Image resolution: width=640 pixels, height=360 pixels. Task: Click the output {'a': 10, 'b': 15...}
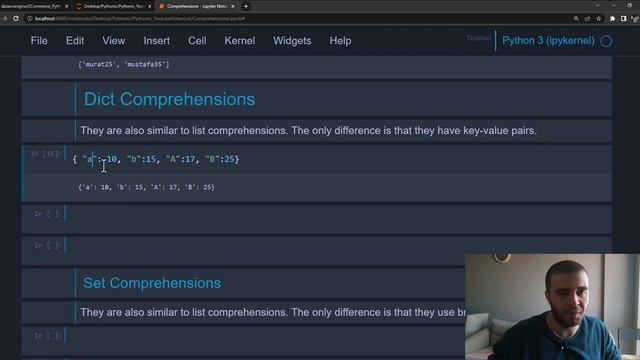coord(146,187)
